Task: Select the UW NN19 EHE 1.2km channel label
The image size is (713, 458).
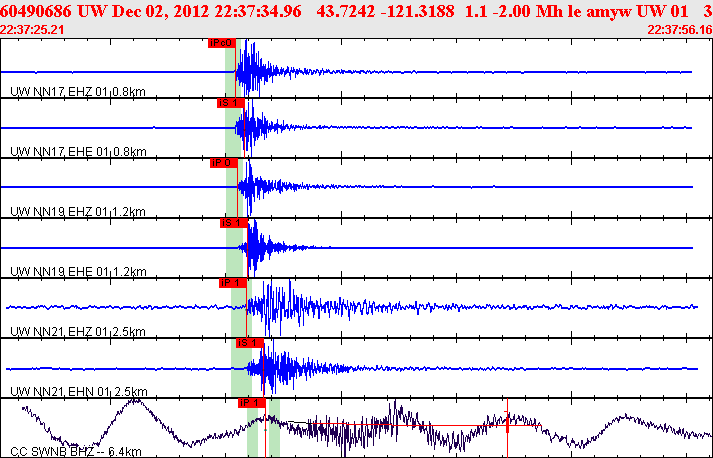Action: 77,272
